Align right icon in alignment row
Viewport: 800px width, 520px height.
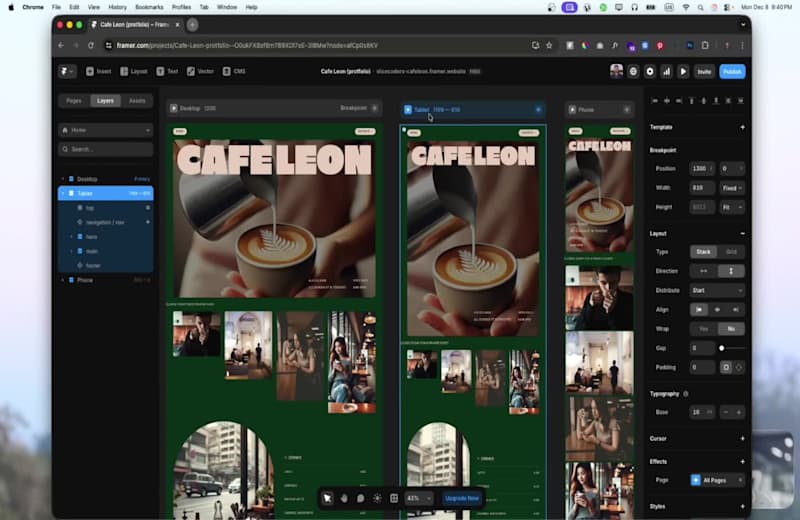(679, 101)
